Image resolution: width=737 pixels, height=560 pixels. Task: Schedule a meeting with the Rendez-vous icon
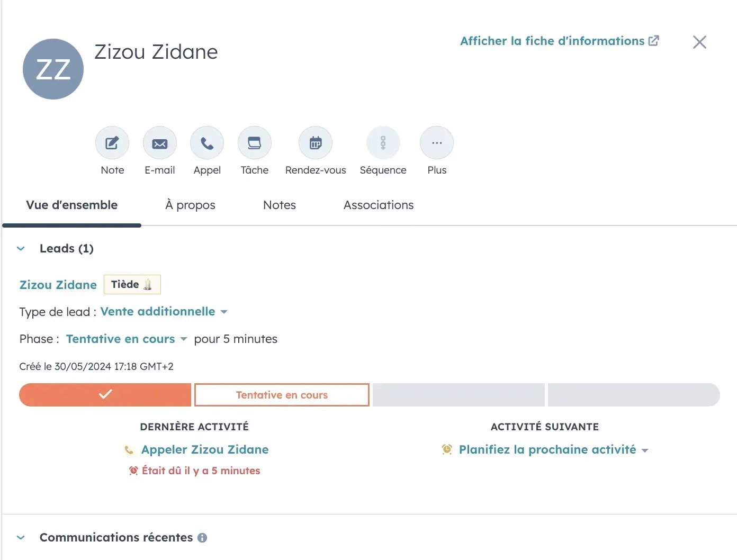pos(316,143)
